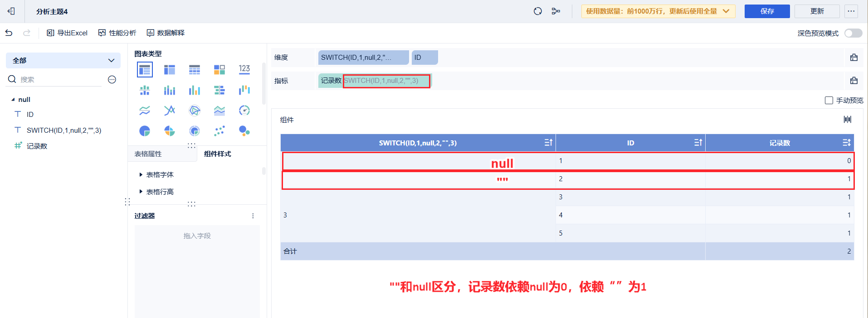Select the gauge chart type
Screen dimensions: 868x318
point(244,111)
